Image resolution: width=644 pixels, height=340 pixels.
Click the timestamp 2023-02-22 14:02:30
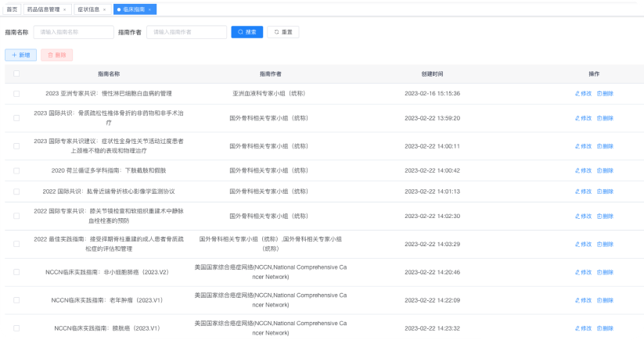point(432,217)
